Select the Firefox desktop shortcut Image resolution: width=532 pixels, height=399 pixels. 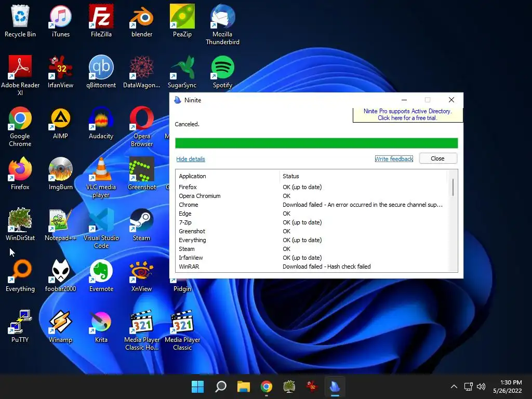click(x=20, y=174)
